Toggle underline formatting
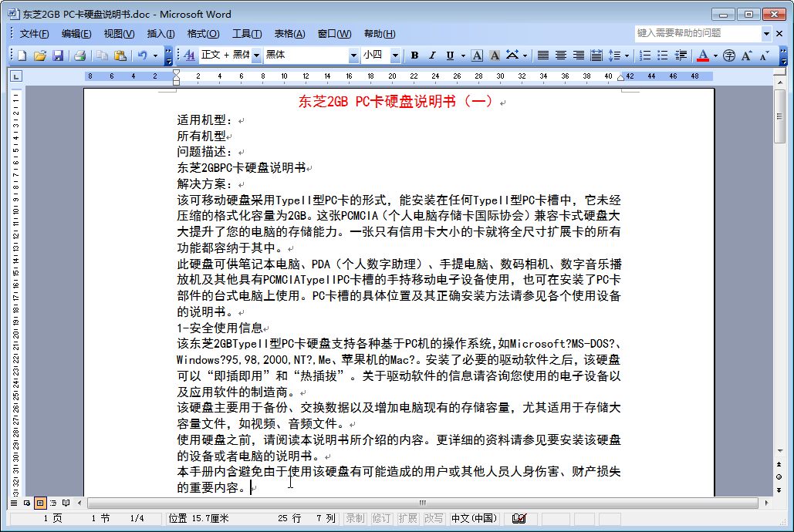The width and height of the screenshot is (794, 532). (x=450, y=56)
